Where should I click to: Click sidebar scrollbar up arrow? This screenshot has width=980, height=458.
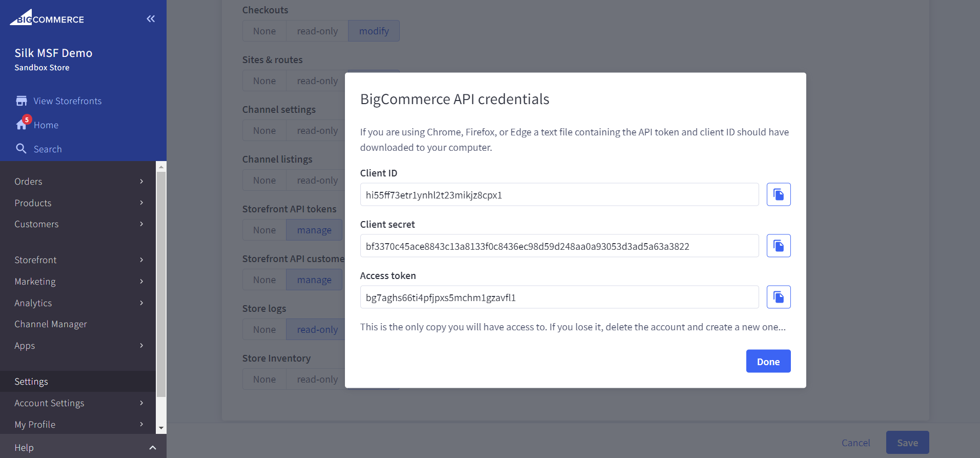[x=161, y=167]
